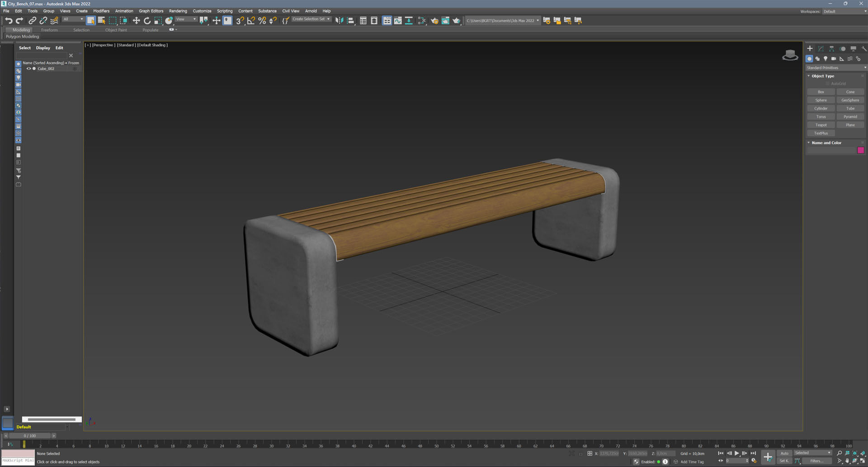The image size is (868, 467).
Task: Click the Align tool icon
Action: pos(350,20)
